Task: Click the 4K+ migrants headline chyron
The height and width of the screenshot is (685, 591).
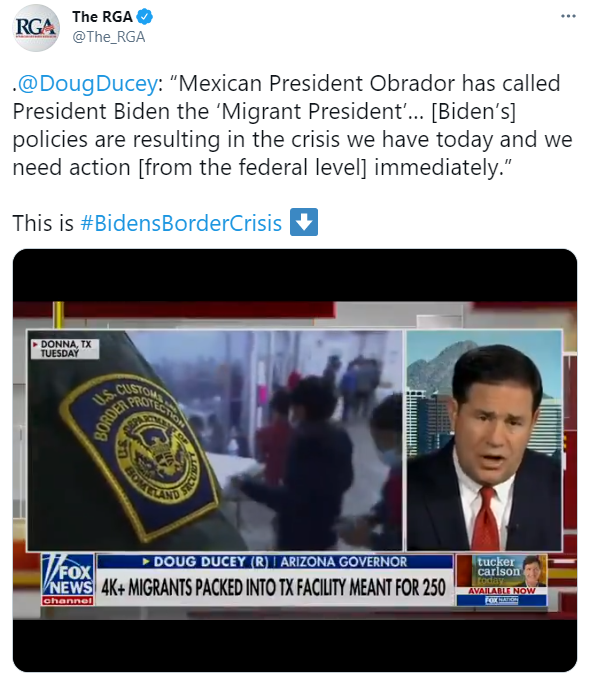Action: point(274,587)
